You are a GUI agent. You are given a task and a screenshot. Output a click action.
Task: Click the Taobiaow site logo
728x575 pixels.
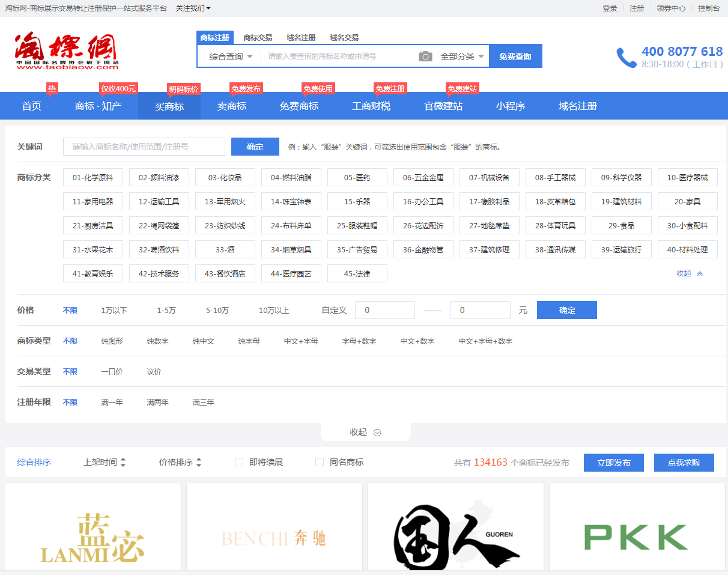point(66,51)
